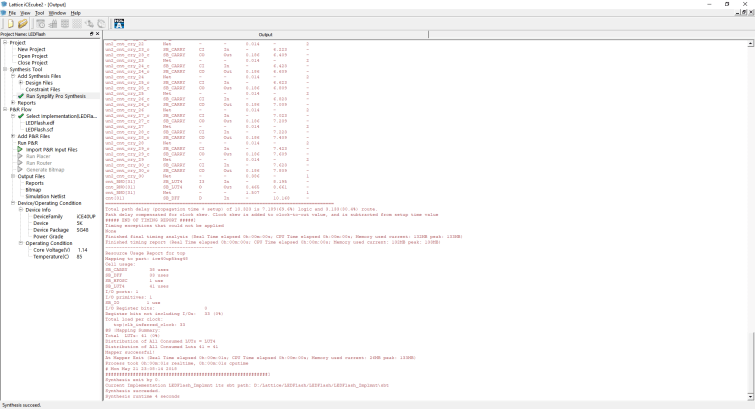Open the File menu
This screenshot has height=409, width=755.
[13, 13]
